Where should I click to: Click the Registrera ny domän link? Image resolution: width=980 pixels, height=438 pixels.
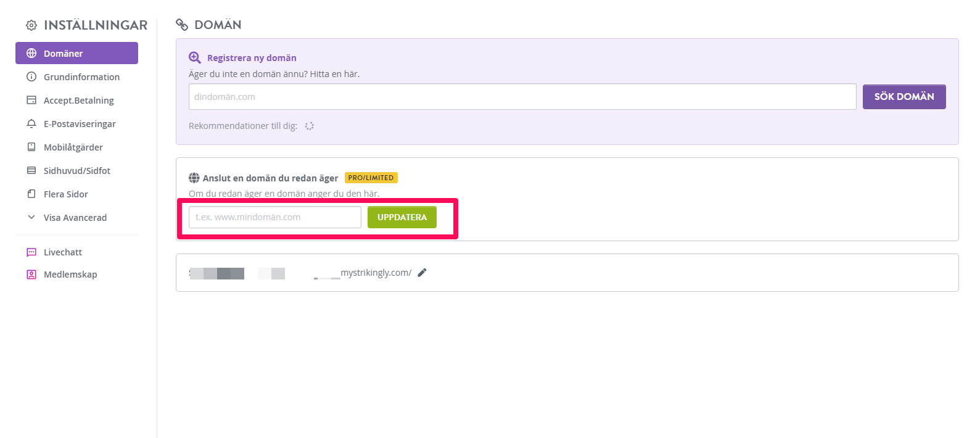[252, 58]
